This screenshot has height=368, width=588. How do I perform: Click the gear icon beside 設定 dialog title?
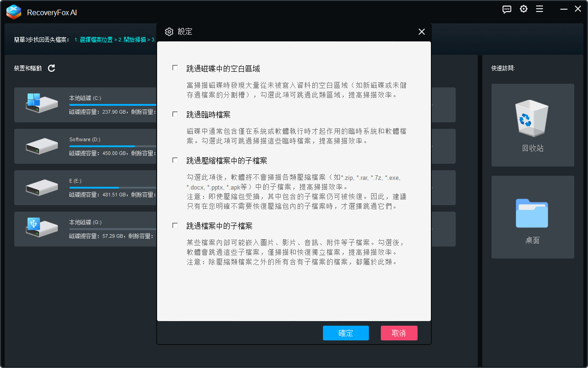(169, 32)
